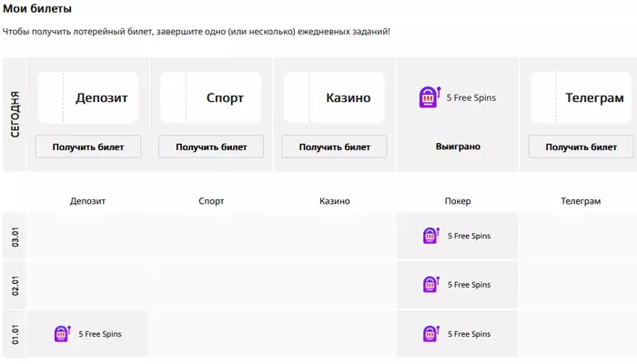Click Получить билет under Казино ticket

pyautogui.click(x=334, y=147)
